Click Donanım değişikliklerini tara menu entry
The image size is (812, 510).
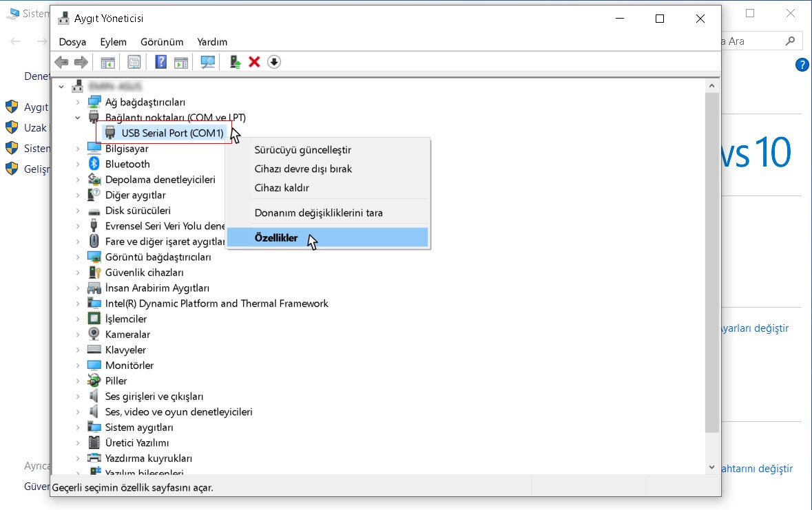click(318, 213)
